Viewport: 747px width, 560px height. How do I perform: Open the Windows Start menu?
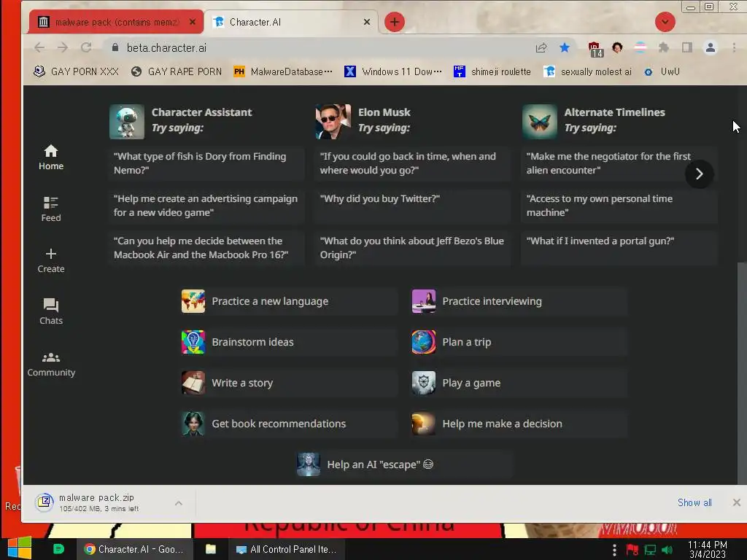(x=20, y=549)
